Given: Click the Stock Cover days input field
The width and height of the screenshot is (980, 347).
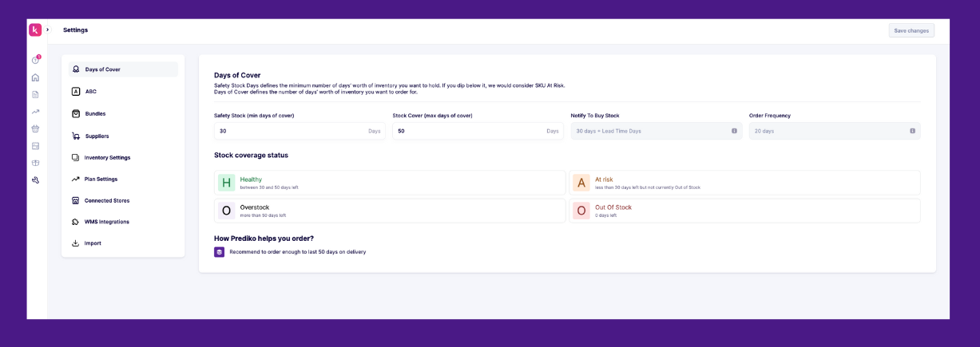Looking at the screenshot, I should tap(478, 131).
